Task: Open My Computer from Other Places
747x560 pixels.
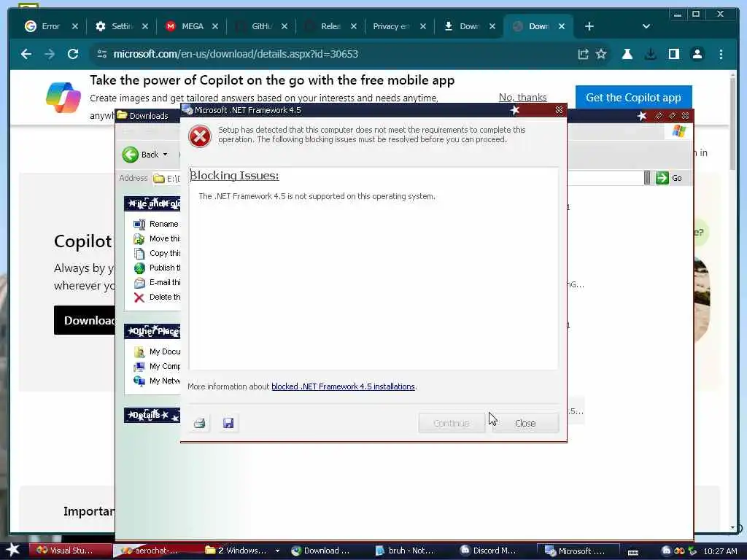Action: [157, 366]
